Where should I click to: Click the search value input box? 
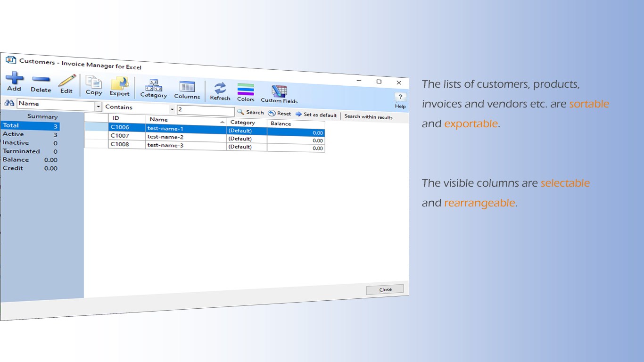206,111
